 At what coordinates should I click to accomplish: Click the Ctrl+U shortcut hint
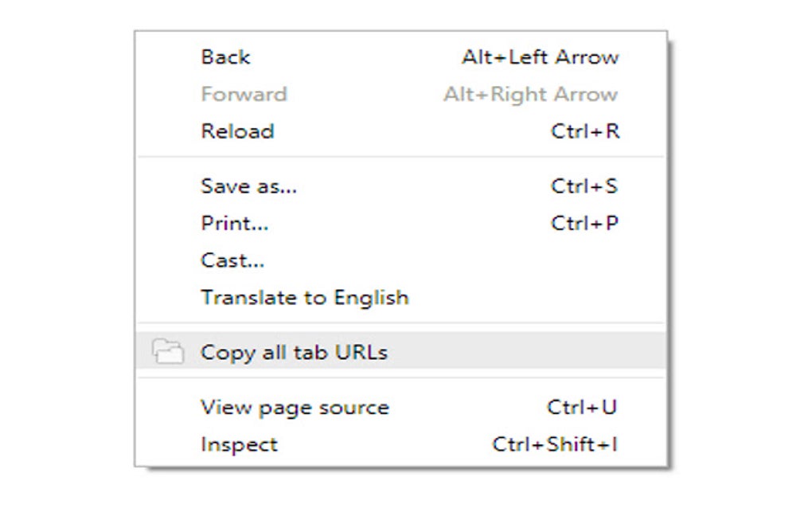(x=582, y=408)
